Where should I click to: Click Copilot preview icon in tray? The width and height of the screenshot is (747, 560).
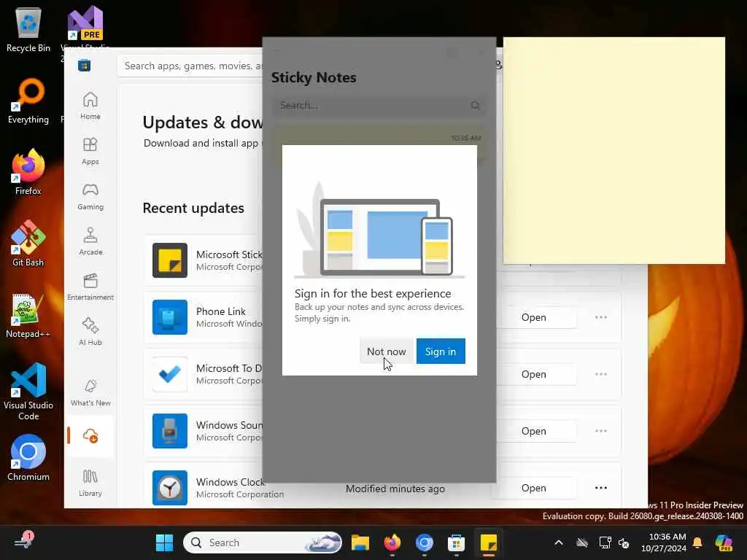pos(724,542)
